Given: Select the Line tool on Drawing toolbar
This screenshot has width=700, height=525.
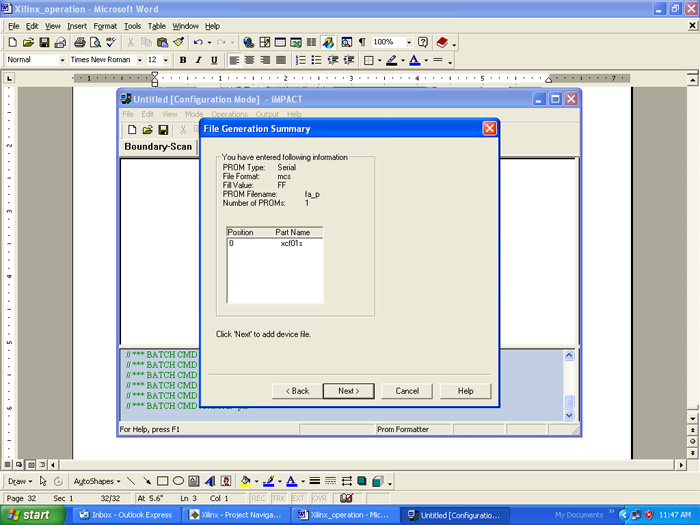Looking at the screenshot, I should tap(131, 481).
